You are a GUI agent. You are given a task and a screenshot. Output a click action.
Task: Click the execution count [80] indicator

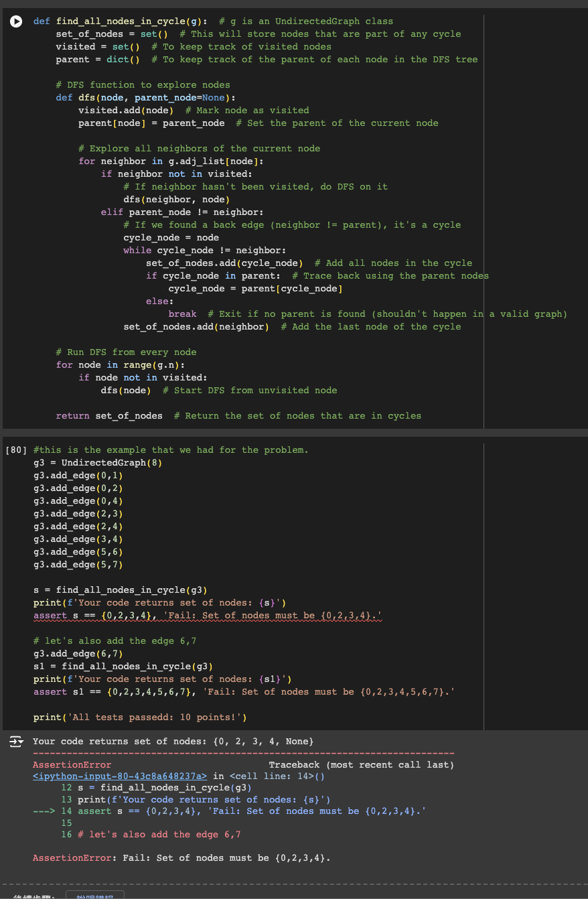(x=16, y=450)
